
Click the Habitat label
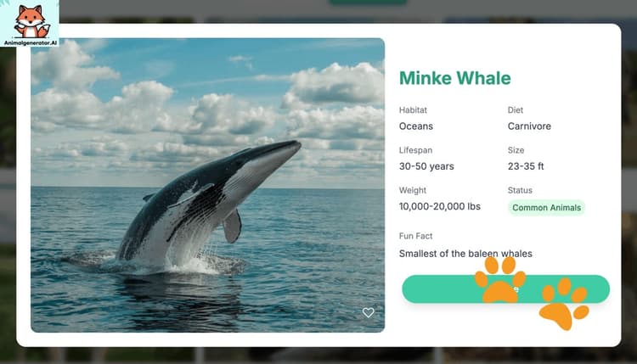[x=413, y=110]
